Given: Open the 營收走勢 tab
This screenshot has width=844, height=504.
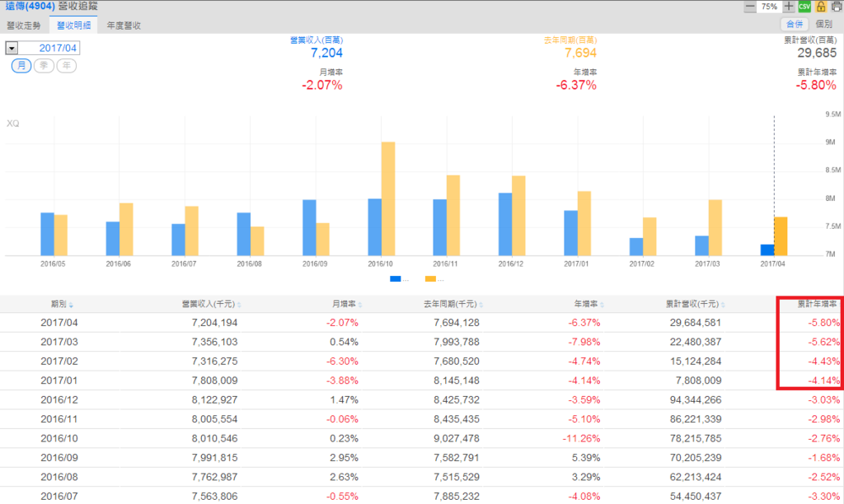Looking at the screenshot, I should [24, 26].
